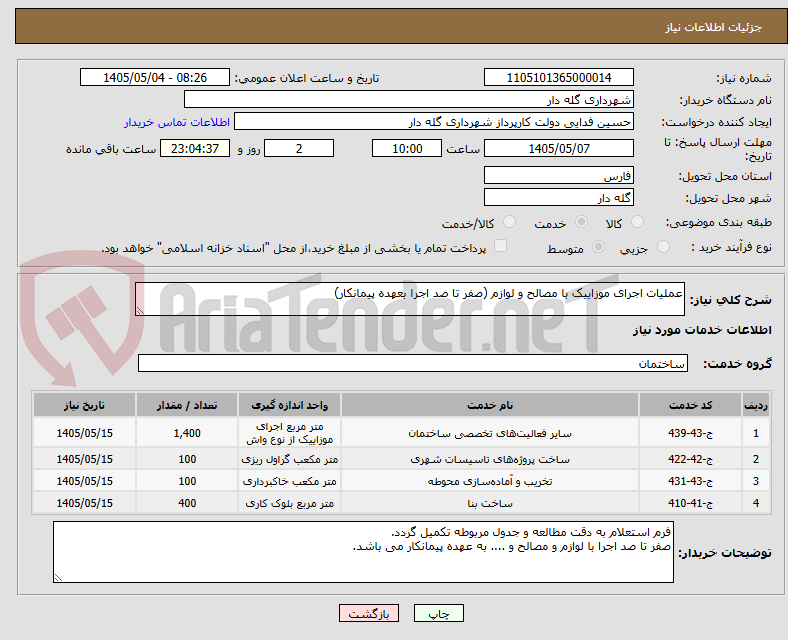Click the شهر محل تحویل field
Image resolution: width=788 pixels, height=640 pixels.
click(x=558, y=197)
